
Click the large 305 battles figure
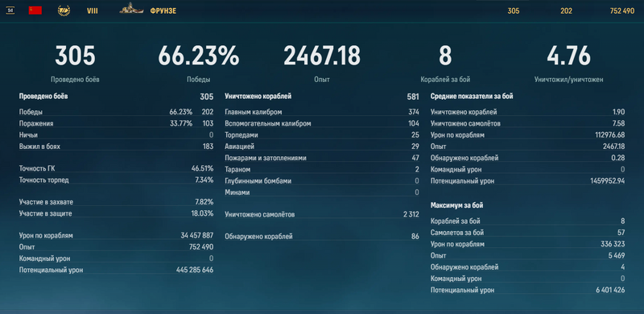pyautogui.click(x=75, y=56)
